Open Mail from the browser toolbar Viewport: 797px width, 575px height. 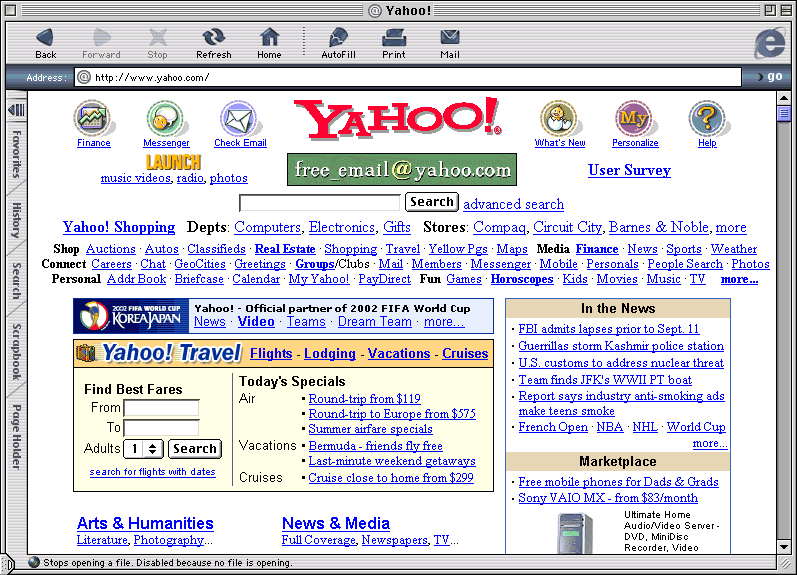click(x=450, y=41)
